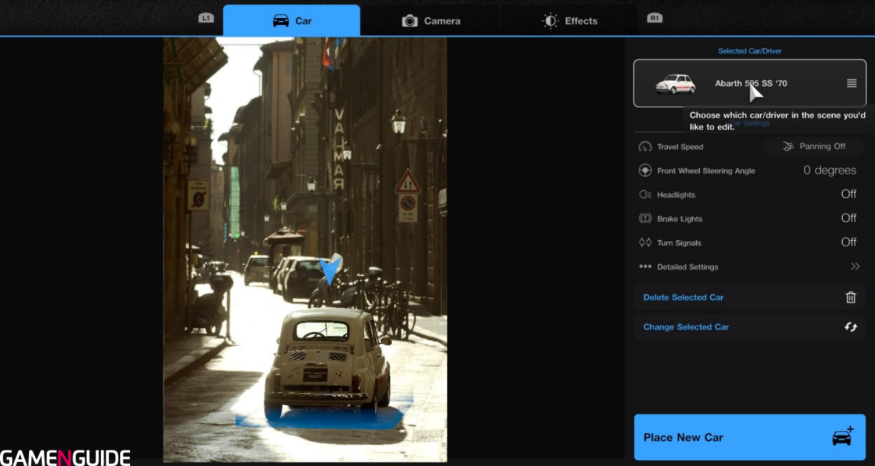This screenshot has width=875, height=466.
Task: Click the Abarth 595 SS '70 thumbnail
Action: click(x=675, y=84)
